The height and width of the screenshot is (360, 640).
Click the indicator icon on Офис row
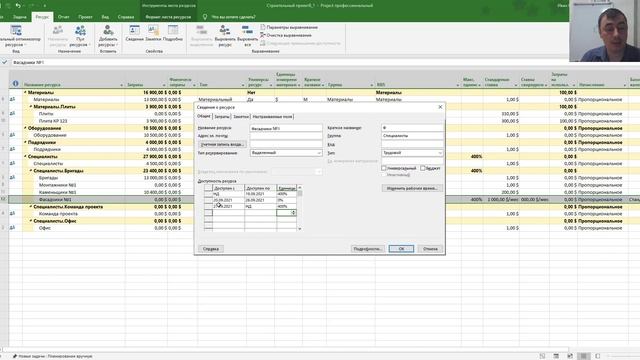12,228
